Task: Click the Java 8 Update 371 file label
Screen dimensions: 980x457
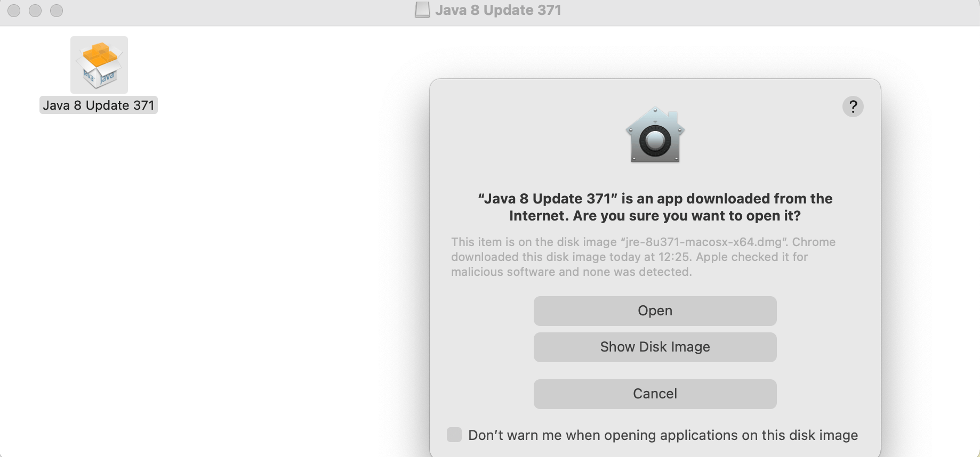Action: pos(99,105)
